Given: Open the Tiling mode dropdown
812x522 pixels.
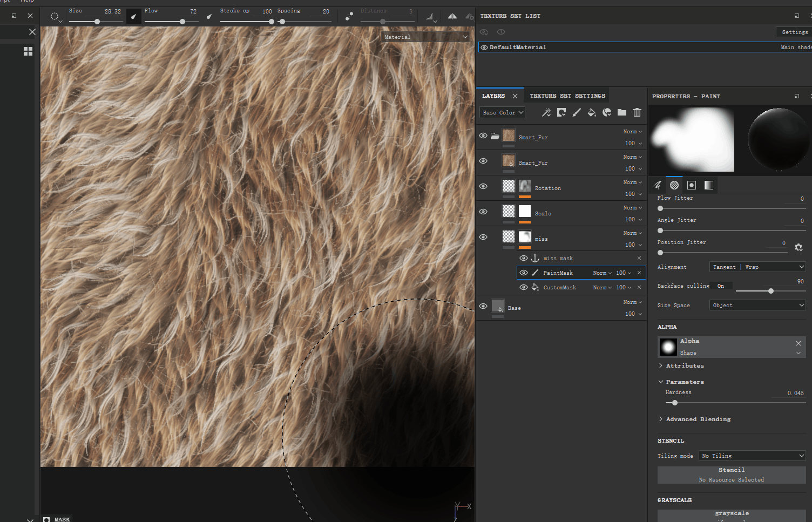Looking at the screenshot, I should [752, 456].
